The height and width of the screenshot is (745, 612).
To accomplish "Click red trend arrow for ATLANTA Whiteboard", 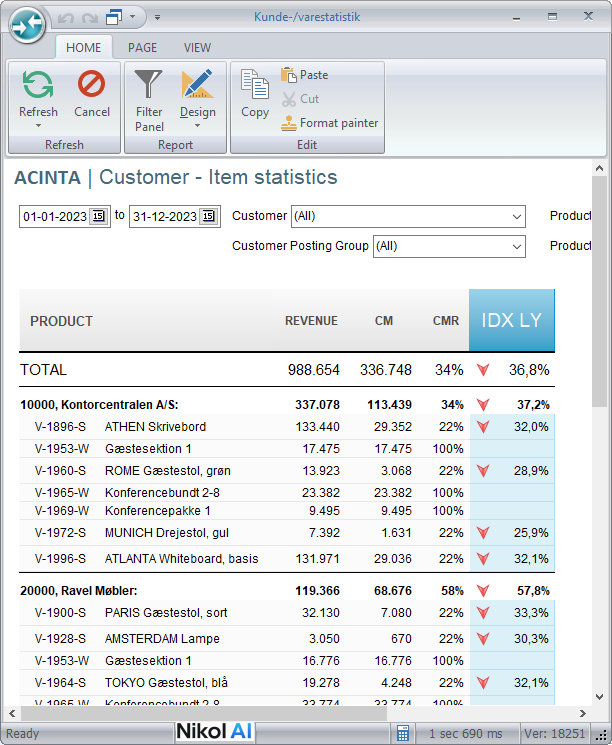I will [x=483, y=559].
